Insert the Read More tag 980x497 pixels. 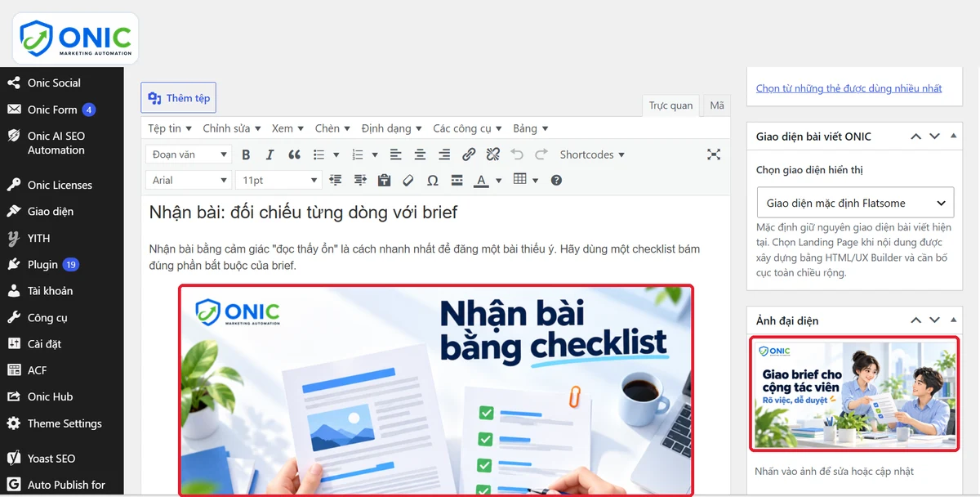(x=457, y=180)
